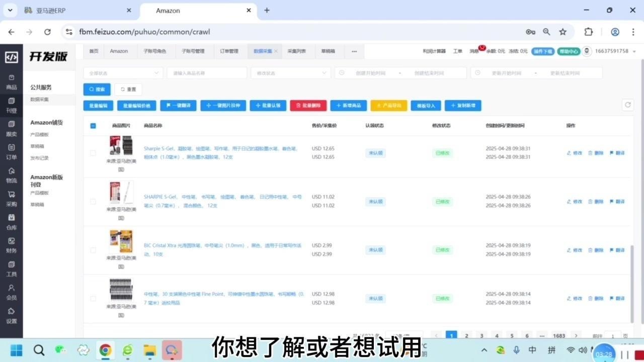Open the 刊登 sidebar section
Image resolution: width=644 pixels, height=362 pixels.
click(11, 106)
